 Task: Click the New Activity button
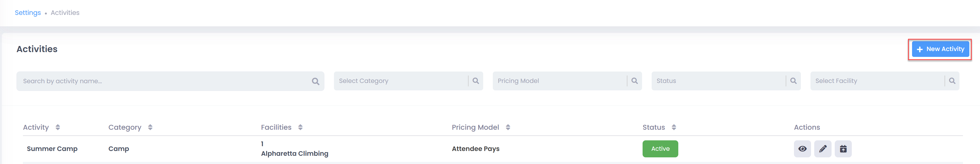point(940,49)
